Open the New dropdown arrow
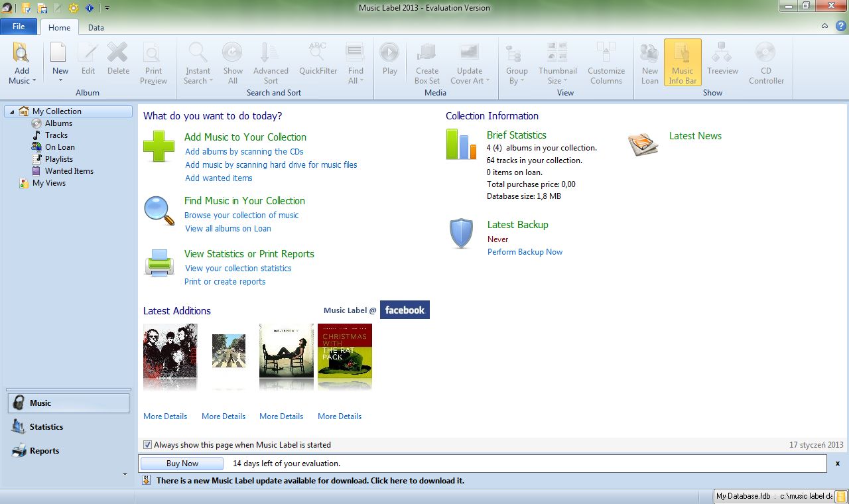Screen dimensions: 849x504 coord(60,81)
